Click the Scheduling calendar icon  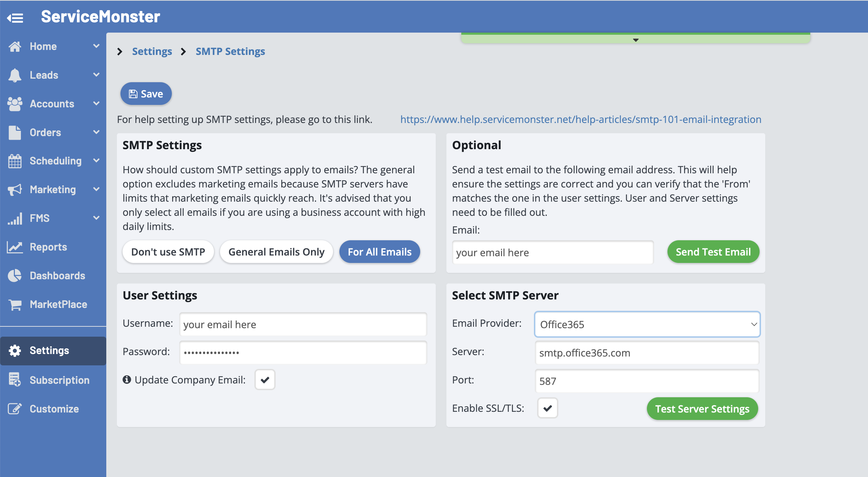[x=15, y=161]
